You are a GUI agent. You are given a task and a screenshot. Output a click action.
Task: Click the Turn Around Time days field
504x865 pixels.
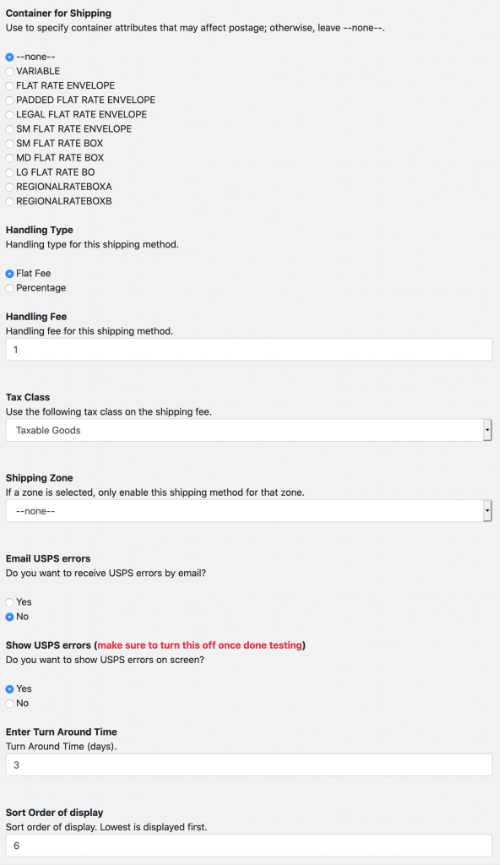(249, 765)
